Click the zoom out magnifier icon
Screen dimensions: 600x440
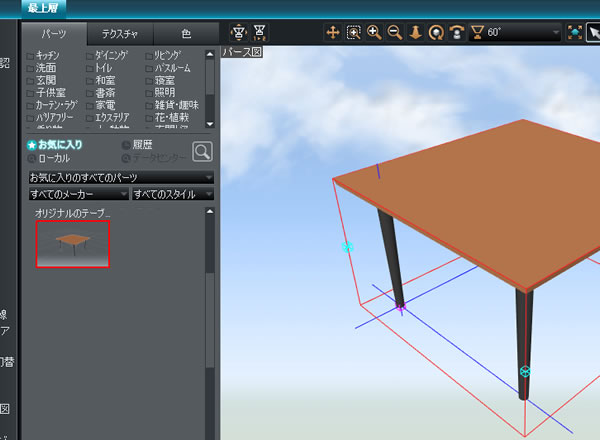coord(394,32)
